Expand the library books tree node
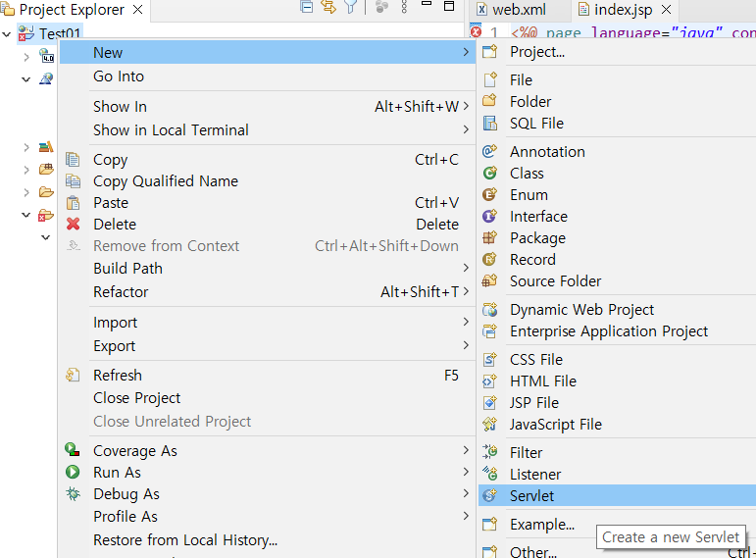756x558 pixels. pos(26,147)
